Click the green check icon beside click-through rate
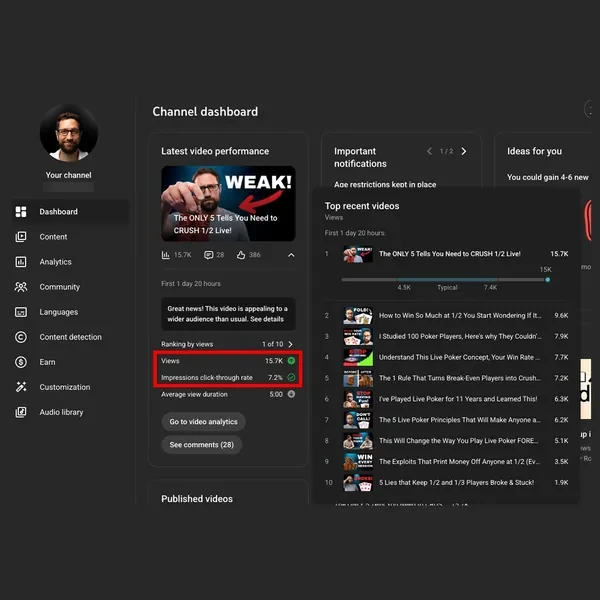 291,377
